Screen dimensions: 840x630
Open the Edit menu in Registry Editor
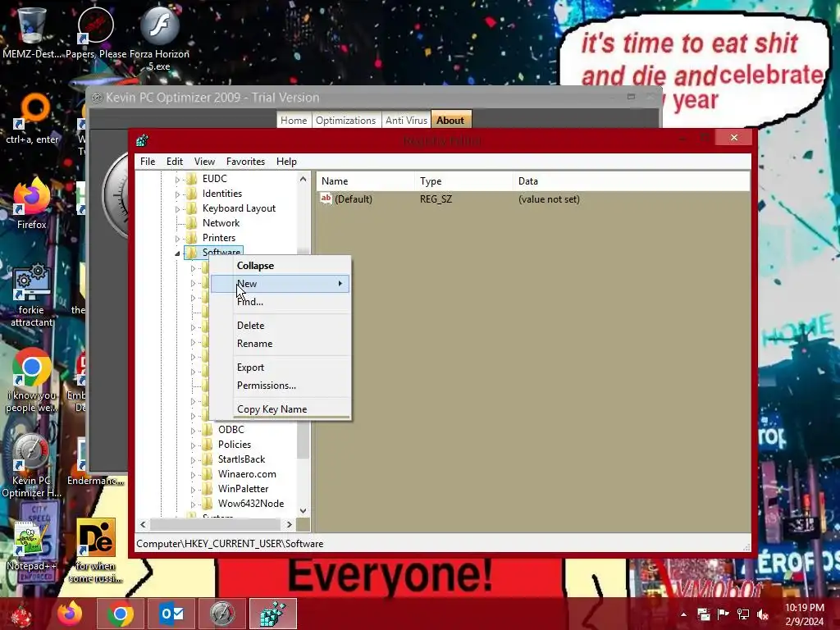tap(175, 162)
